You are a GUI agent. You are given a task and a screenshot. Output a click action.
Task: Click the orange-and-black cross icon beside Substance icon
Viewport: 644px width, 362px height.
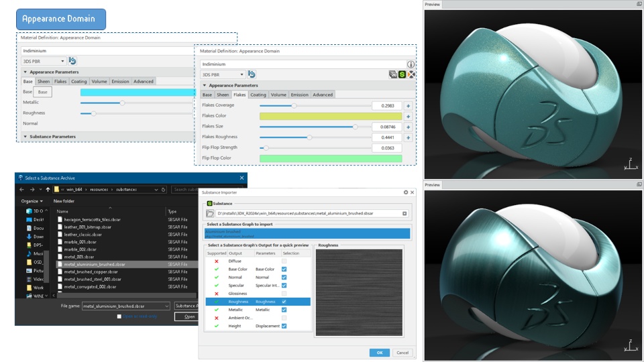pyautogui.click(x=411, y=74)
